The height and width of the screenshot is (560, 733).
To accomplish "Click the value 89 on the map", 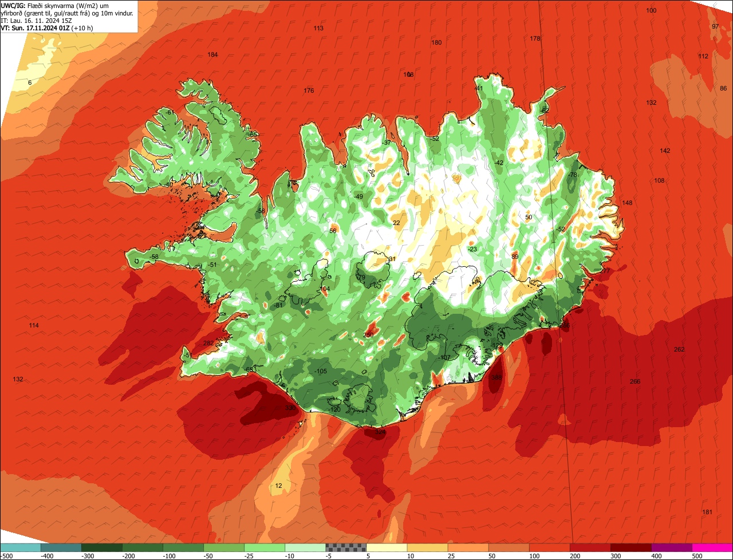I will coord(515,257).
